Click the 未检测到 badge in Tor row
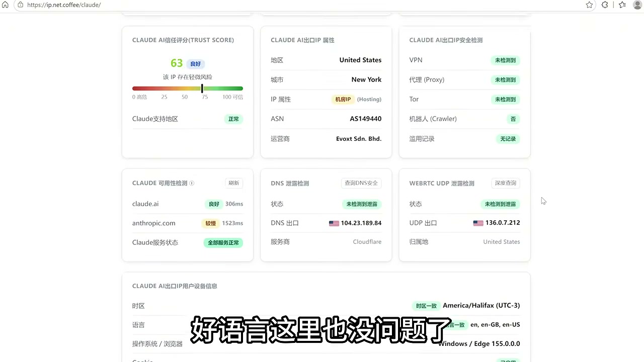This screenshot has width=644, height=362. pos(506,100)
